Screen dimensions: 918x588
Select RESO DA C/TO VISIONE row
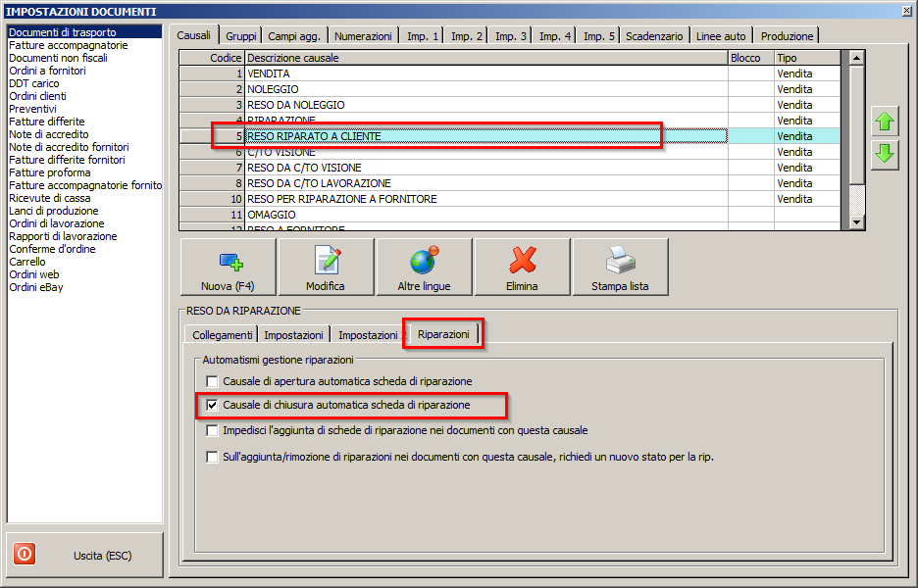pos(509,168)
